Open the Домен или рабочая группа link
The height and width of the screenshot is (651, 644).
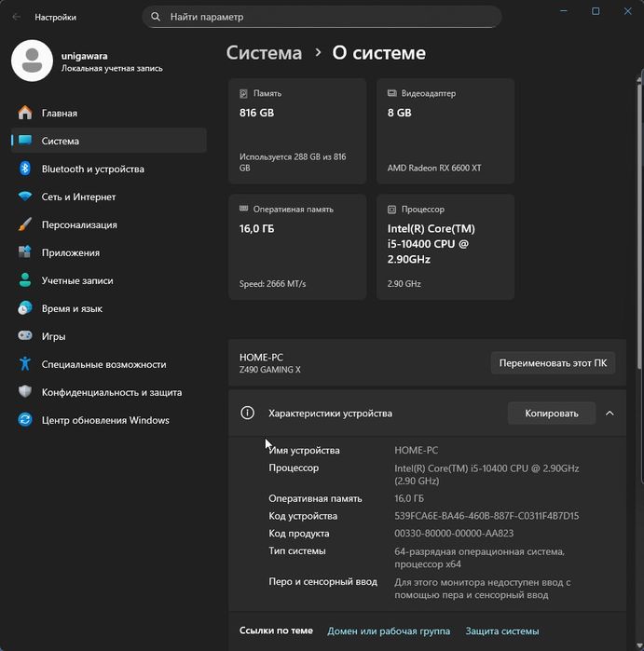tap(389, 631)
